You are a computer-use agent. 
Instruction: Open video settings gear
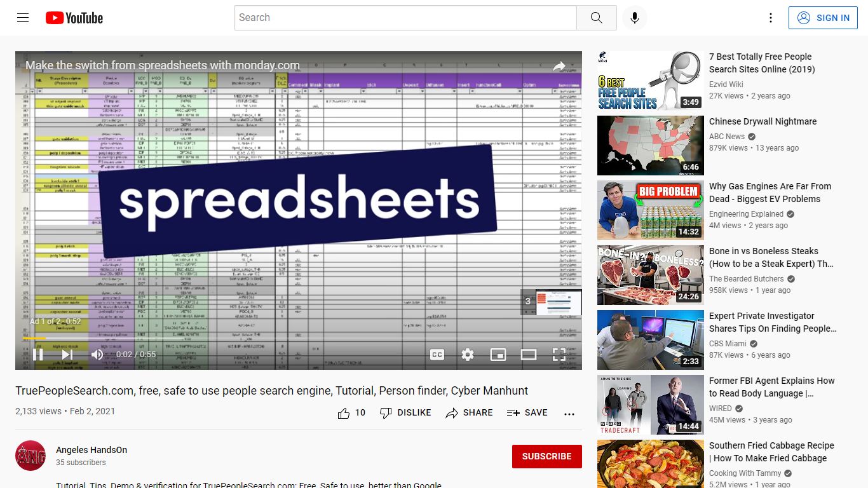[x=468, y=355]
